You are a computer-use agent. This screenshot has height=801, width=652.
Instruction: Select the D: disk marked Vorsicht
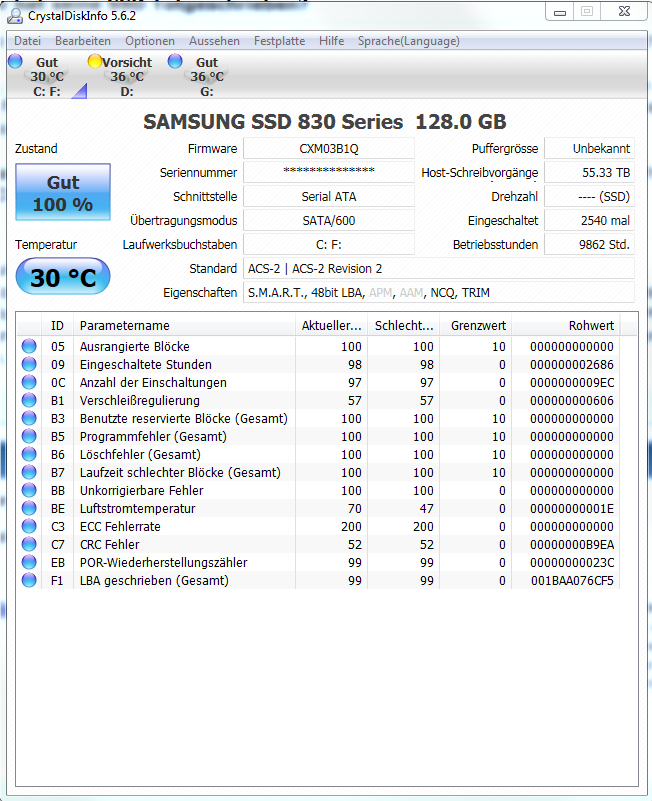click(127, 77)
